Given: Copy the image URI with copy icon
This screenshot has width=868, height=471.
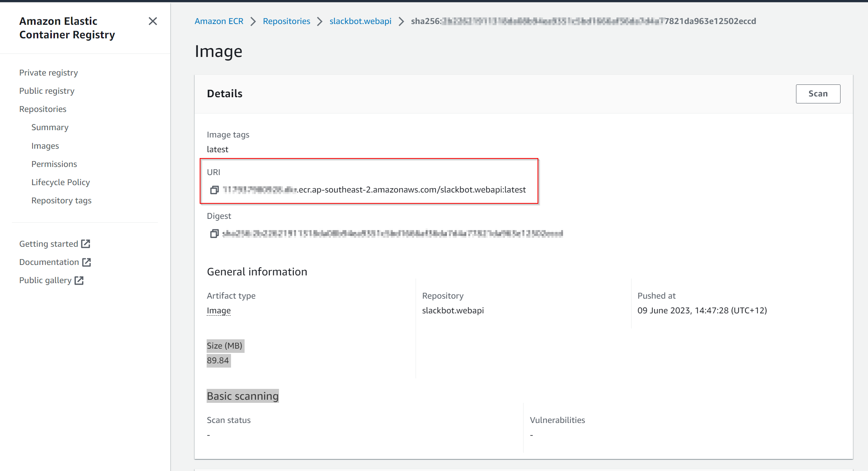Looking at the screenshot, I should (x=214, y=190).
